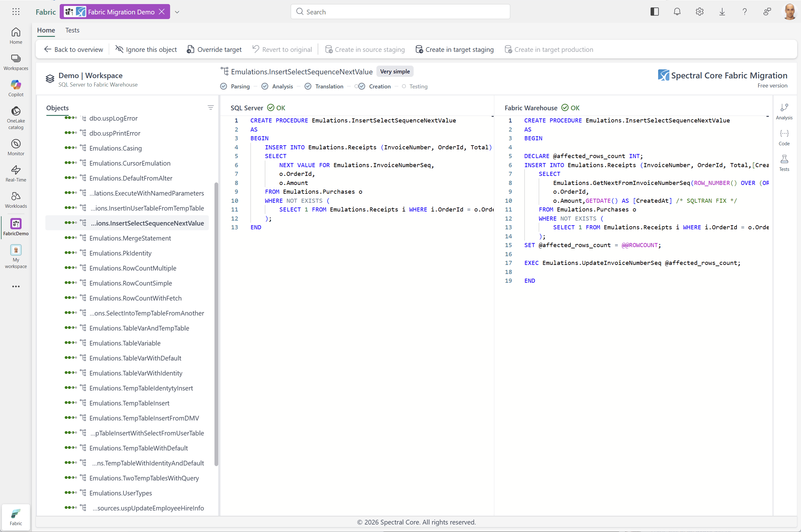Open Override target options

coord(214,50)
